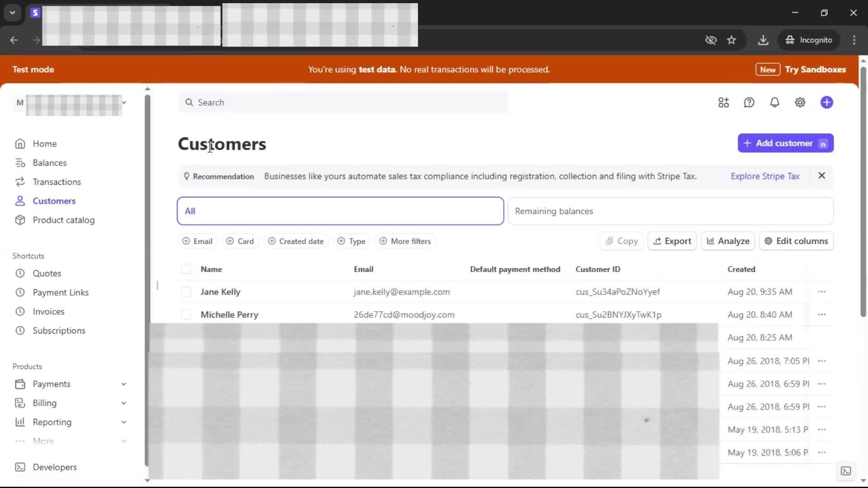Follow the Explore Stripe Tax link
The width and height of the screenshot is (868, 488).
click(x=765, y=176)
